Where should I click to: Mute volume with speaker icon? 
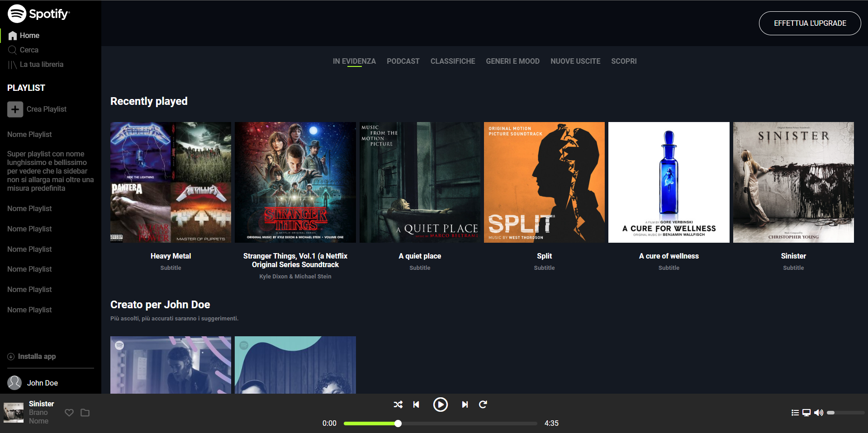[x=818, y=413]
